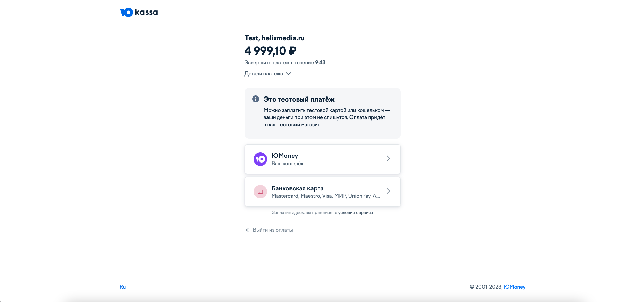Click the right chevron on ЮMoney row

[388, 158]
